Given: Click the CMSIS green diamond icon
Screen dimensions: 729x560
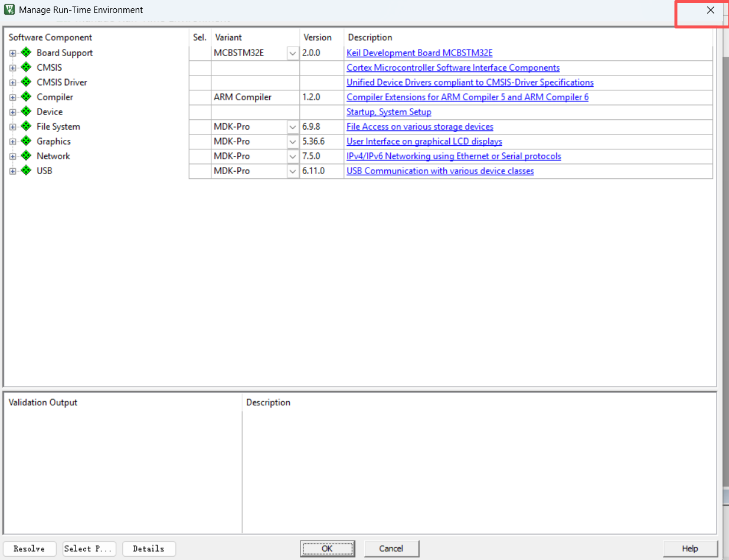Looking at the screenshot, I should click(26, 67).
